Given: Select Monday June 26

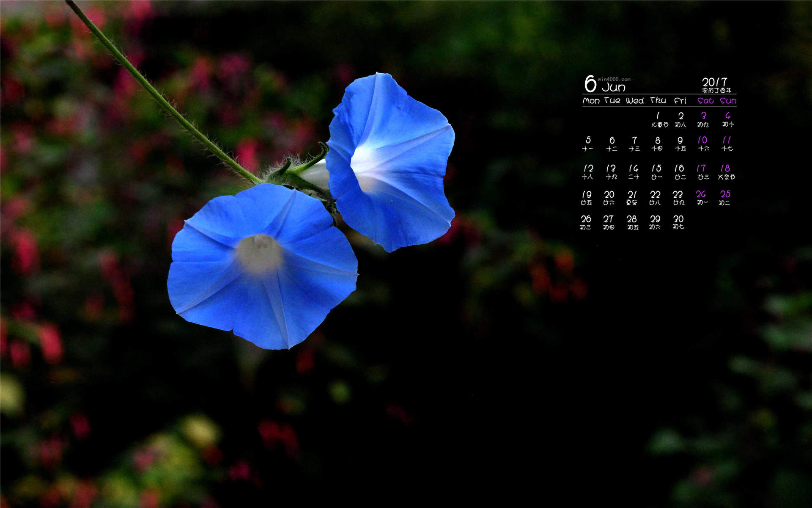Looking at the screenshot, I should [586, 219].
